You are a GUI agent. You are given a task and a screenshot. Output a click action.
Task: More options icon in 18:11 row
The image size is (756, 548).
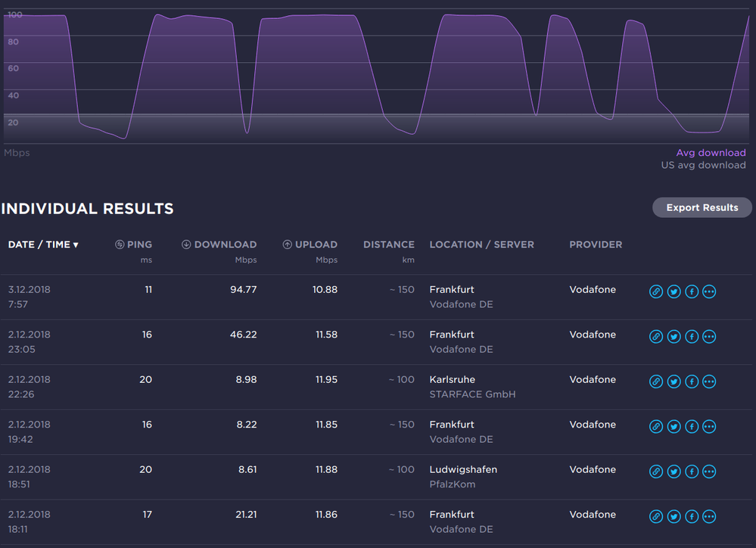click(709, 516)
